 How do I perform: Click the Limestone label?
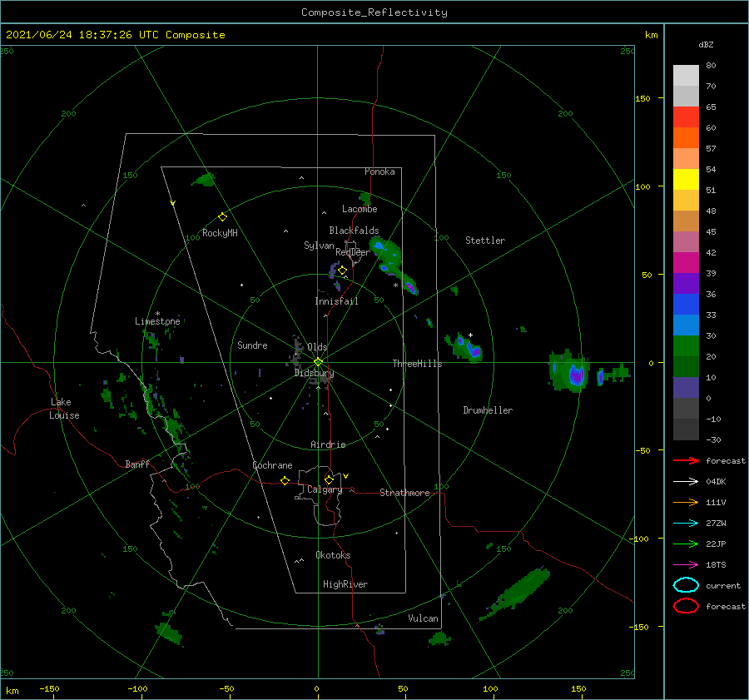(157, 321)
